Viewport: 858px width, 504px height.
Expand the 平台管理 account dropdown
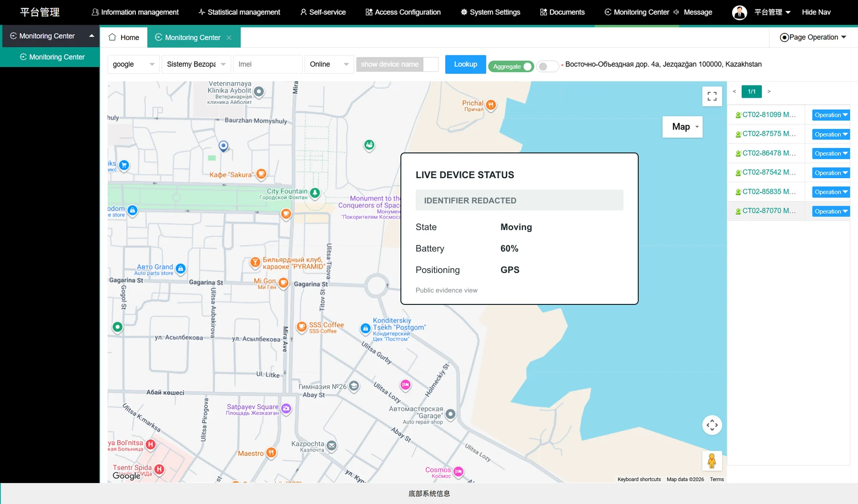(x=772, y=12)
